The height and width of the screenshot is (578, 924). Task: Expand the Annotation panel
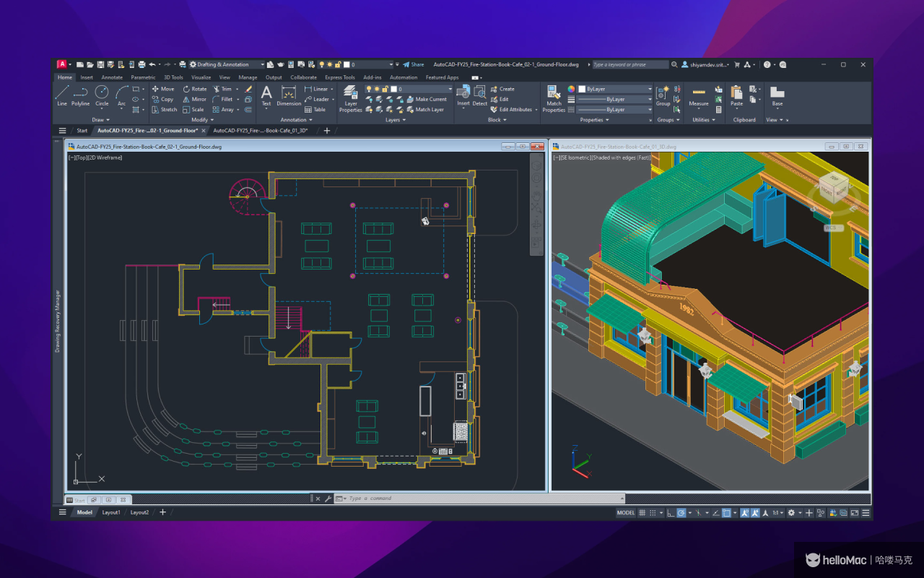click(x=296, y=120)
